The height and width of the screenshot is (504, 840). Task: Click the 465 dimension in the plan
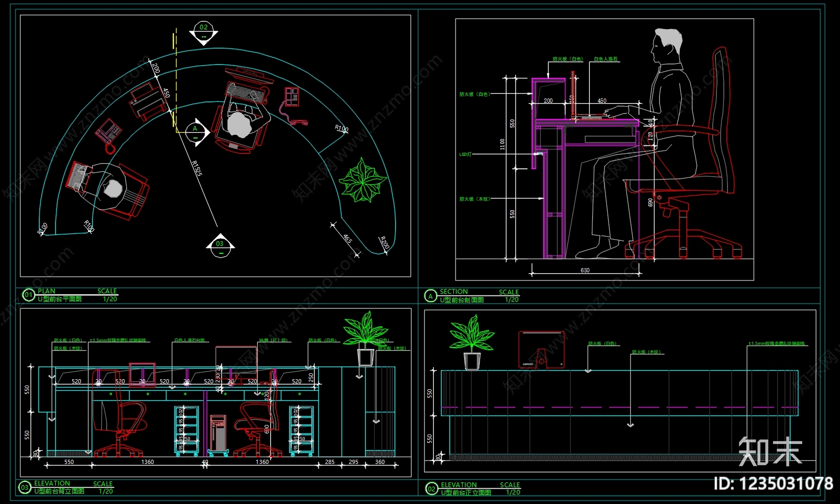(x=347, y=239)
